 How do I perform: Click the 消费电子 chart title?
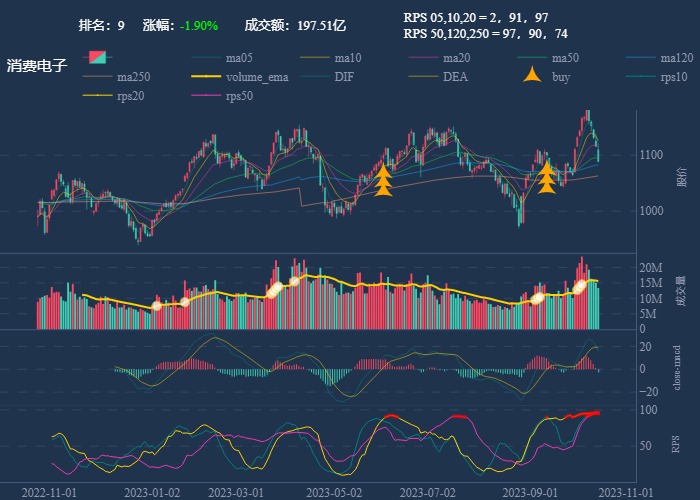click(x=37, y=66)
